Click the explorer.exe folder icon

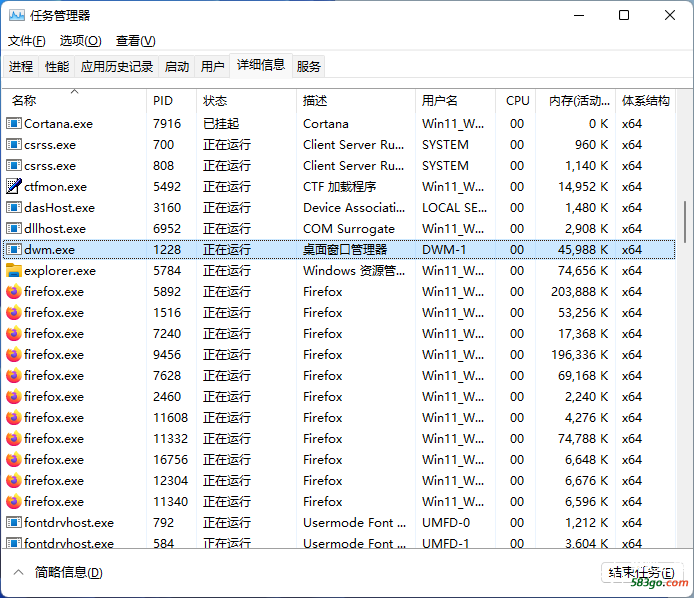14,270
